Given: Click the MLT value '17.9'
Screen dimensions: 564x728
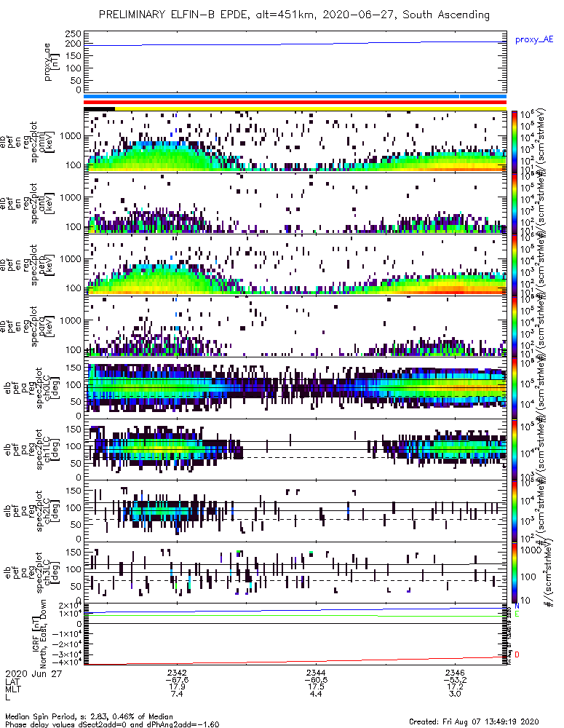Looking at the screenshot, I should [177, 687].
